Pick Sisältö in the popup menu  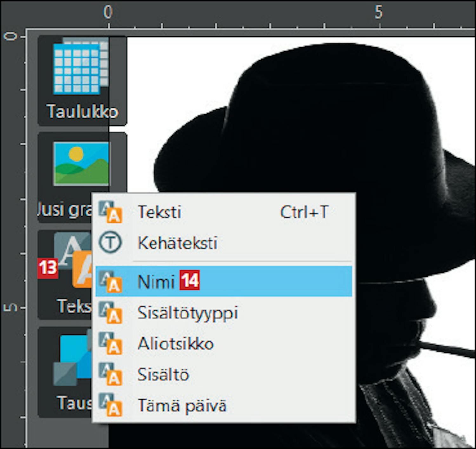pyautogui.click(x=163, y=374)
